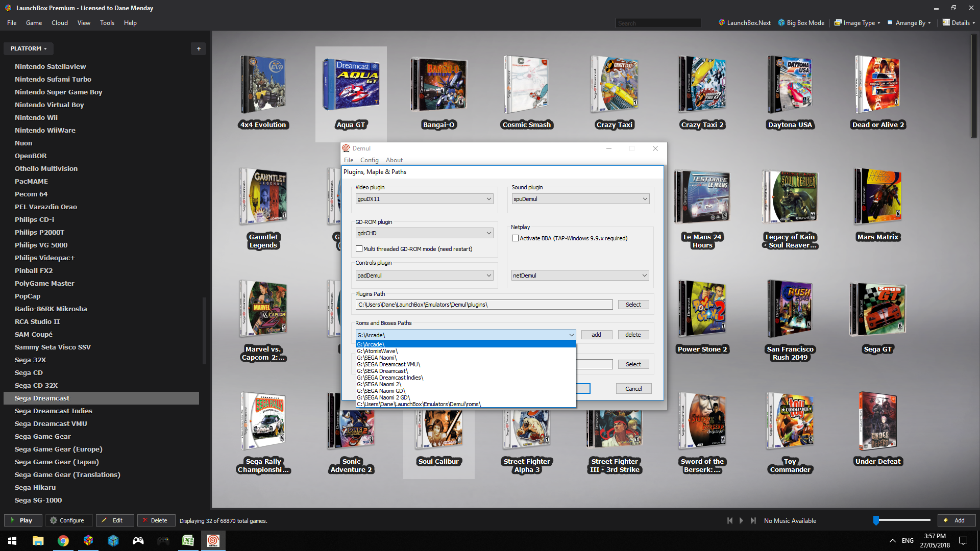Image resolution: width=980 pixels, height=551 pixels.
Task: Click add button for Roms paths
Action: point(596,335)
